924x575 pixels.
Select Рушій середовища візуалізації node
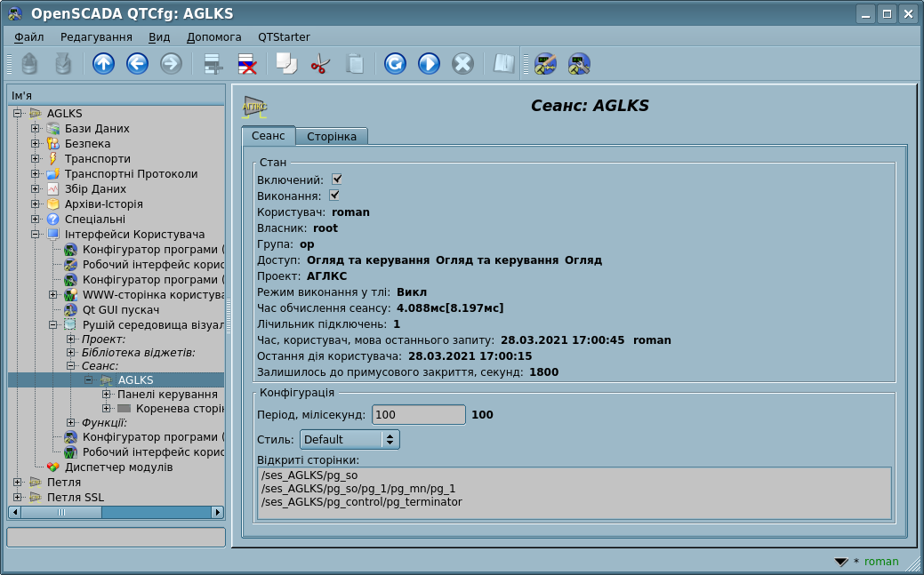pos(153,324)
